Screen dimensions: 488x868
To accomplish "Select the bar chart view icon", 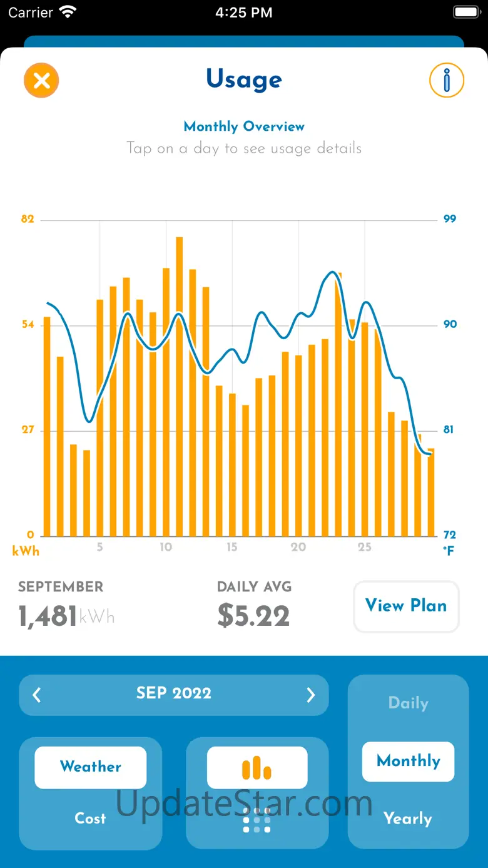I will coord(257,767).
